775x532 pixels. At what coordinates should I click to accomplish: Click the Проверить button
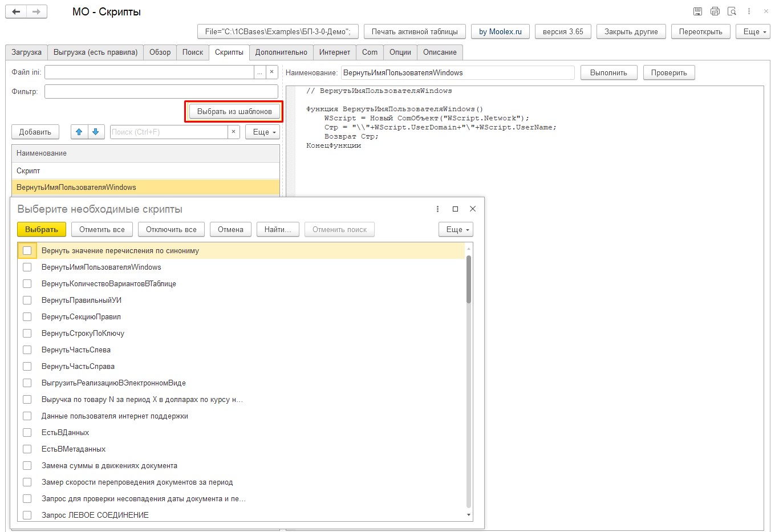669,72
